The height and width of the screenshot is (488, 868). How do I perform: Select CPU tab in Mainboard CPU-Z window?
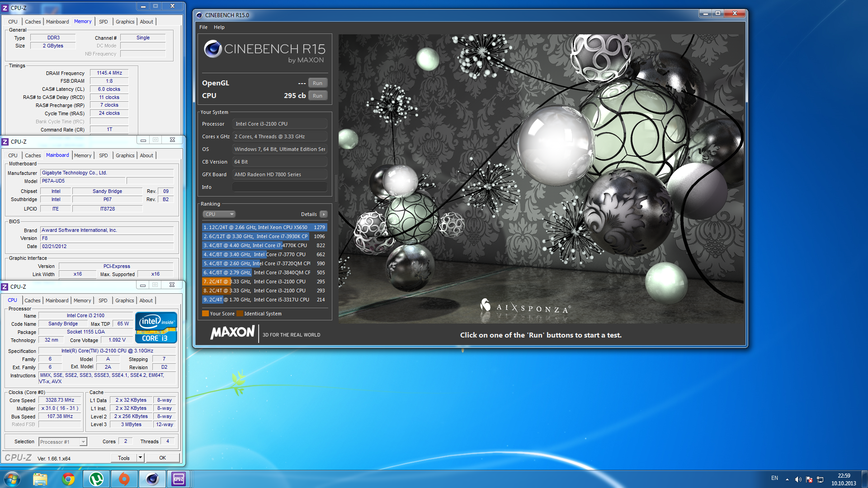click(x=13, y=155)
